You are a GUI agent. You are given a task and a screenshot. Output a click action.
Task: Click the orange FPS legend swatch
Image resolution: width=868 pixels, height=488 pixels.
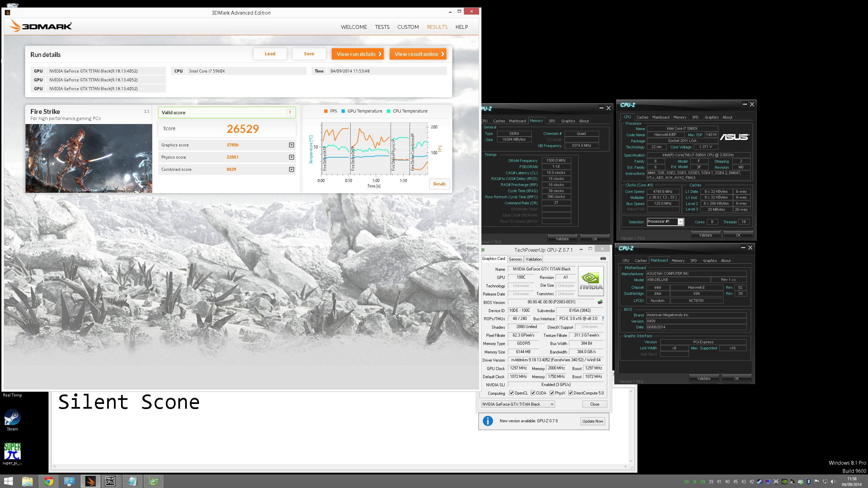pos(326,111)
